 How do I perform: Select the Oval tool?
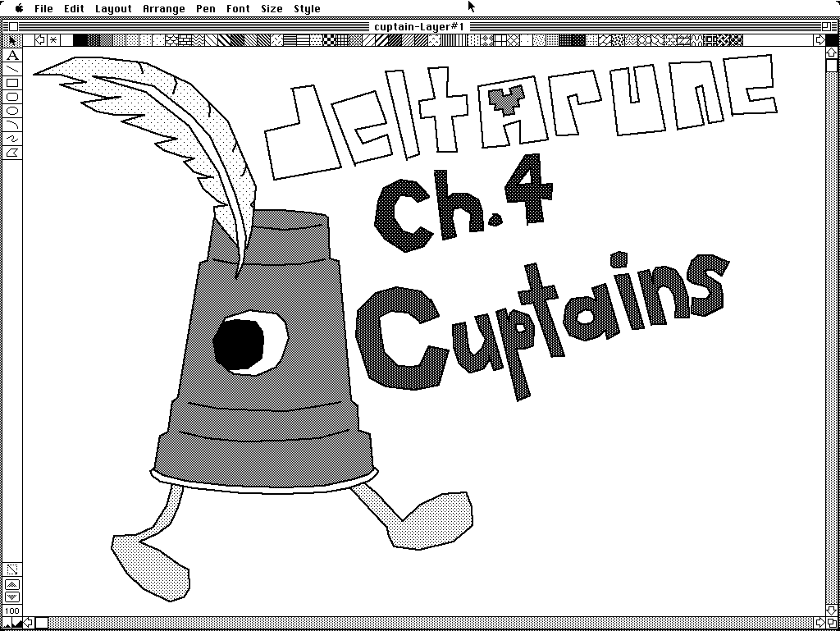pyautogui.click(x=12, y=111)
